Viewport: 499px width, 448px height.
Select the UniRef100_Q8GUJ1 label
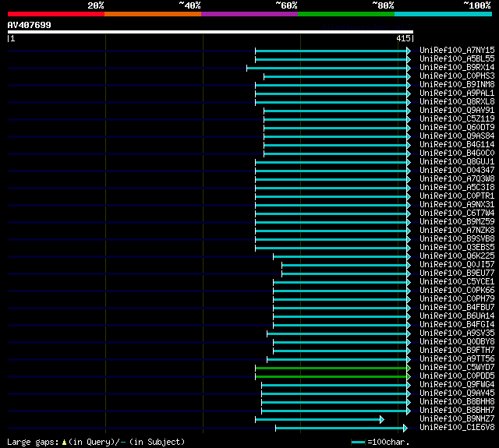click(x=457, y=162)
